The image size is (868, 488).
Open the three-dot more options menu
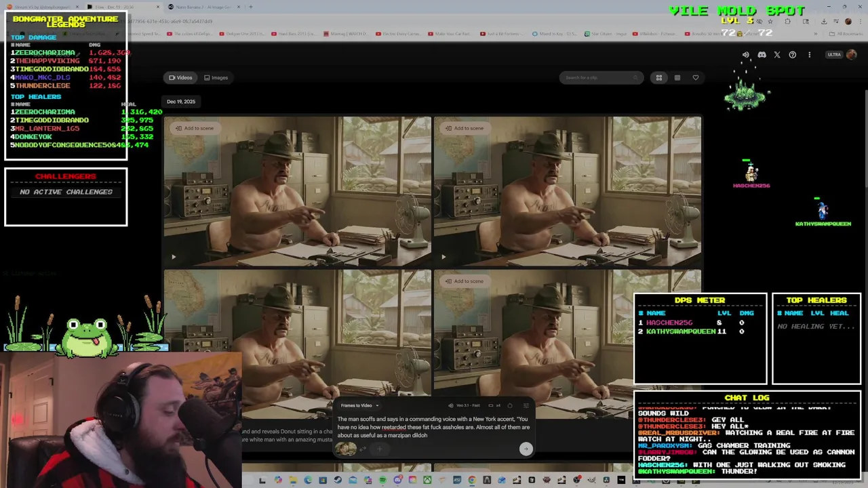tap(809, 55)
